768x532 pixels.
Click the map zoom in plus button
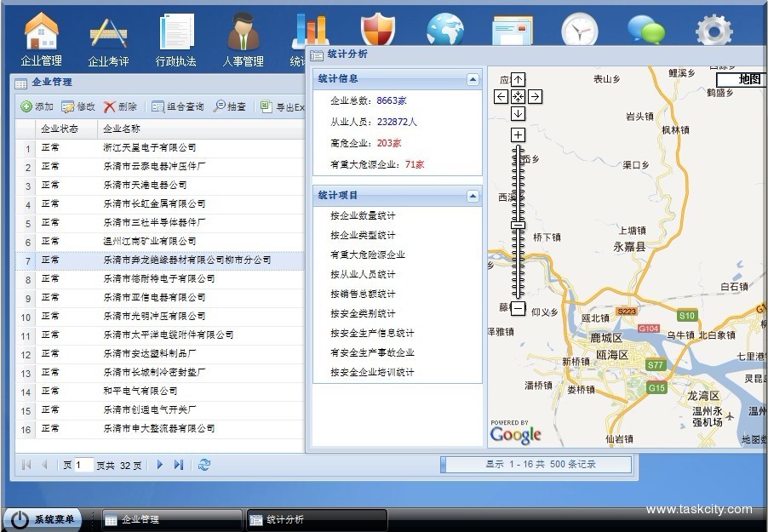[x=518, y=135]
